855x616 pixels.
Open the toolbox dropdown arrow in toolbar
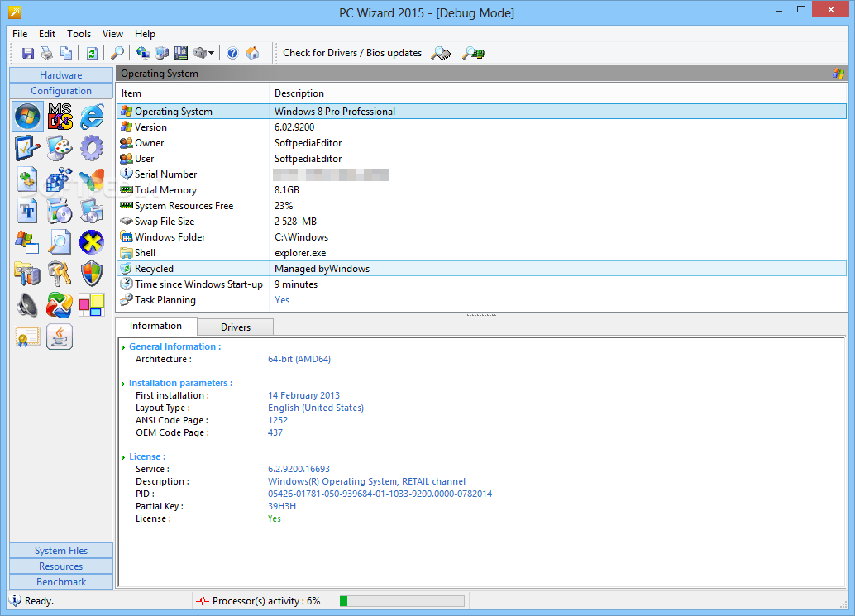212,54
